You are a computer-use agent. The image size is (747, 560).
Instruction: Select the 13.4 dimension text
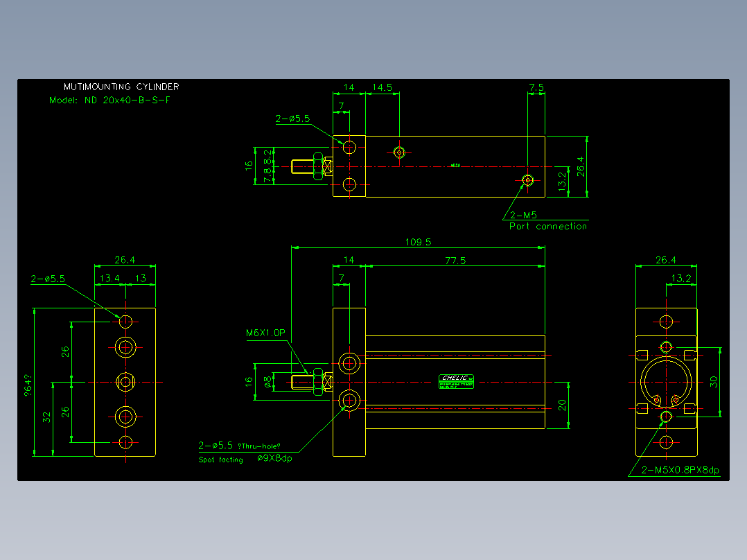109,278
